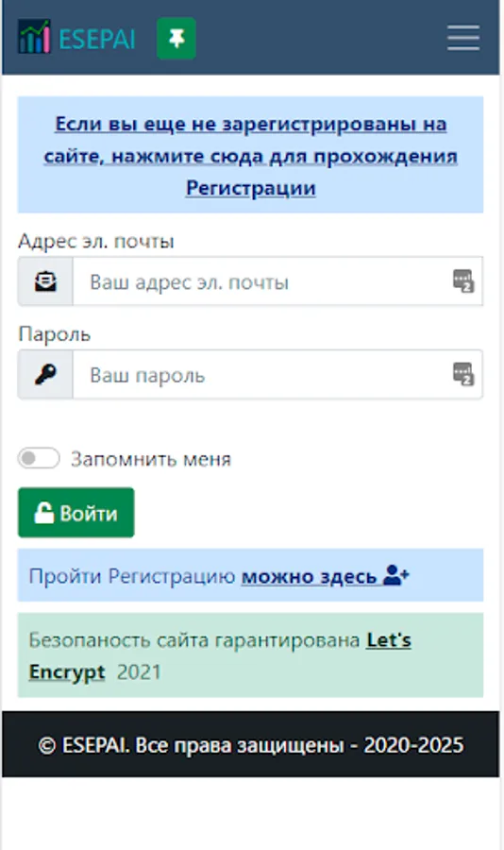Click the Войти login button
This screenshot has width=504, height=850.
(76, 512)
